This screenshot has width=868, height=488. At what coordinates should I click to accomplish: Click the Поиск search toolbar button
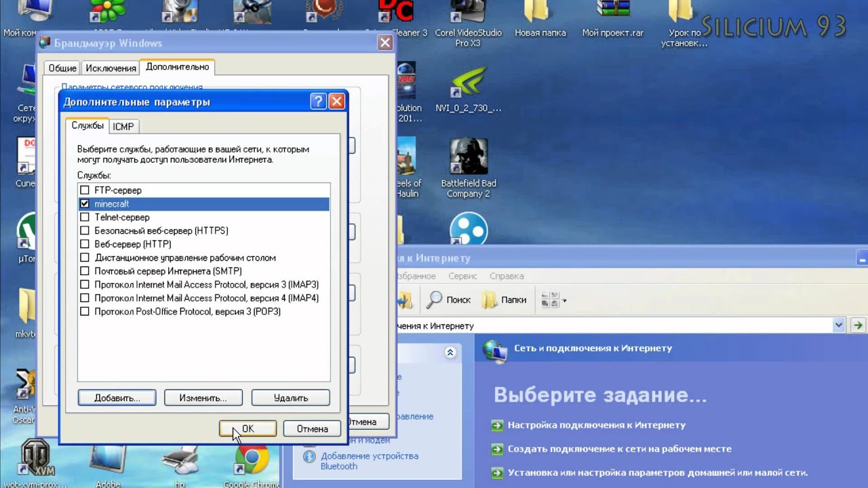[x=449, y=300]
